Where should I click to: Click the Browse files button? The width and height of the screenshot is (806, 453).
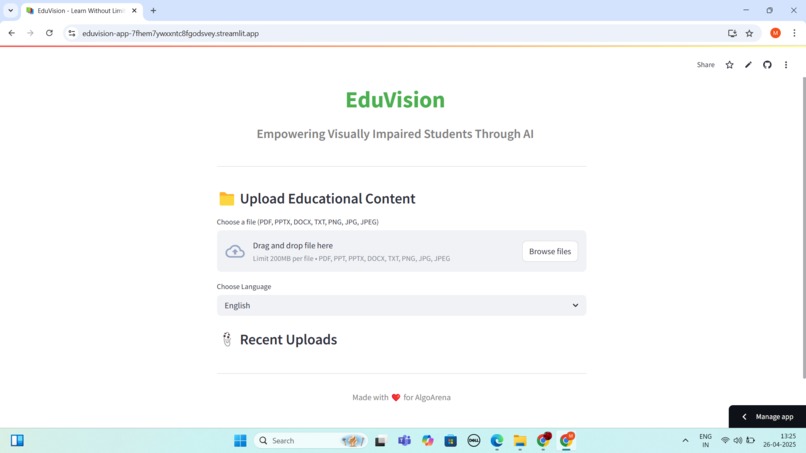click(x=549, y=251)
